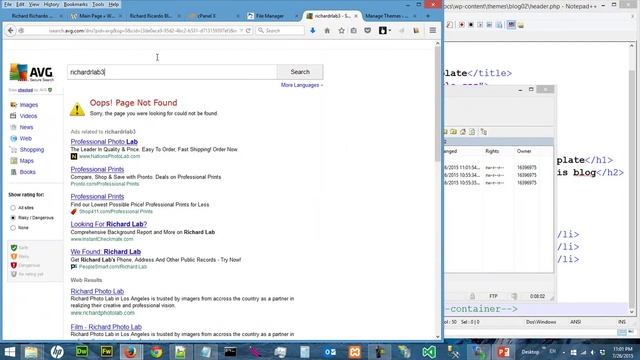Reload page using address bar refresh icon
Screen dimensions: 640x360
point(248,31)
